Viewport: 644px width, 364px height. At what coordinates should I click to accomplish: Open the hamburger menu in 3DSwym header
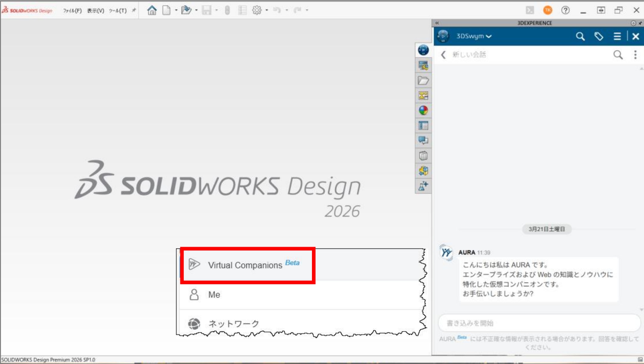point(617,36)
